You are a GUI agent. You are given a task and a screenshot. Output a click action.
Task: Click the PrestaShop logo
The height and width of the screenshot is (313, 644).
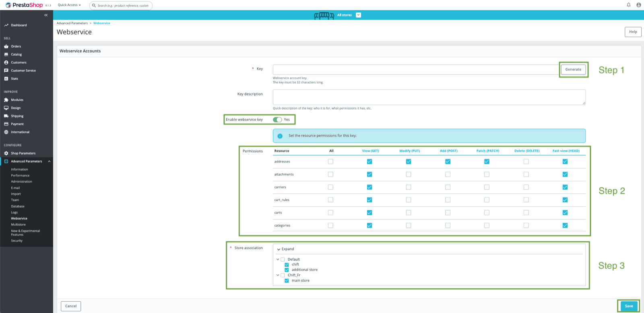[24, 5]
